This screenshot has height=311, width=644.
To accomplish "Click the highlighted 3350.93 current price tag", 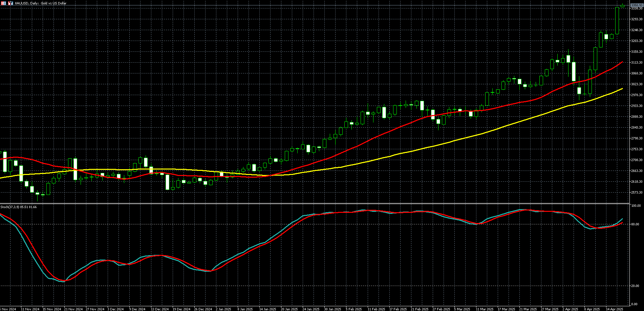I will 637,5.
